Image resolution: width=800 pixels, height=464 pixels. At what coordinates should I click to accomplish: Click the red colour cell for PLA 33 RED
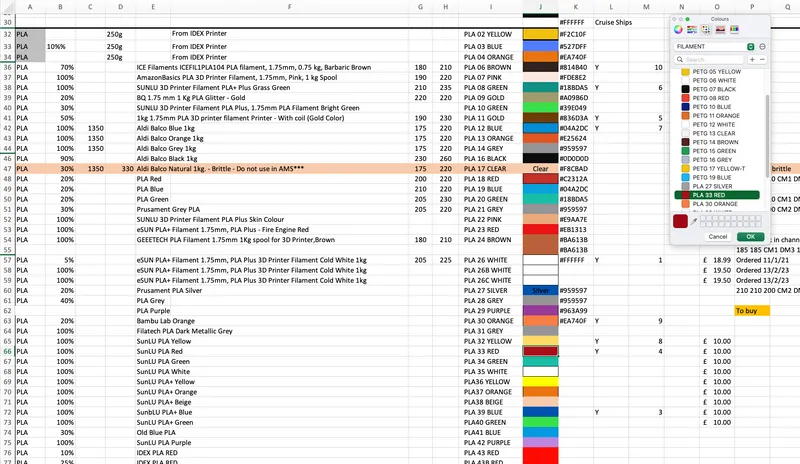pos(540,351)
